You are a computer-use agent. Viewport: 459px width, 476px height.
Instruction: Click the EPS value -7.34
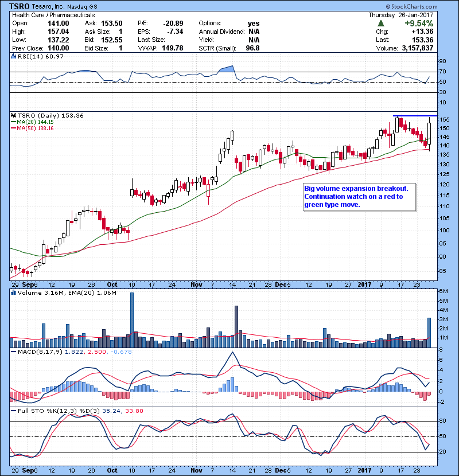click(x=175, y=32)
